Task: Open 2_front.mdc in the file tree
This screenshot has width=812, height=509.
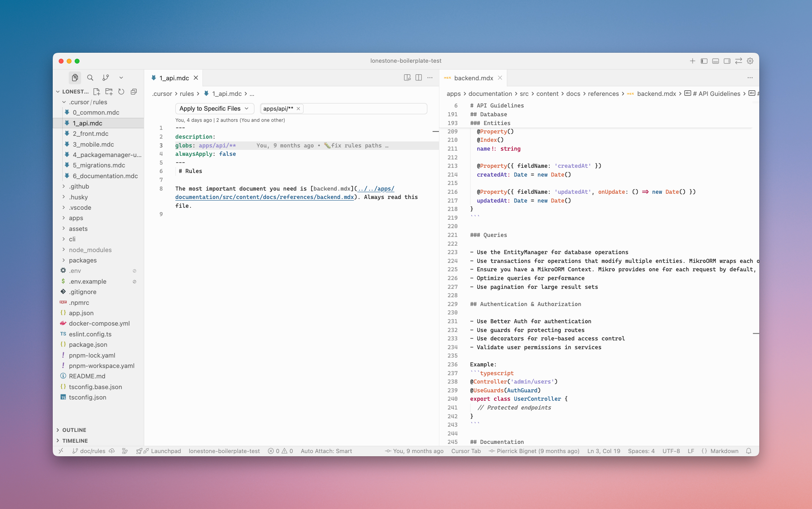Action: point(90,133)
